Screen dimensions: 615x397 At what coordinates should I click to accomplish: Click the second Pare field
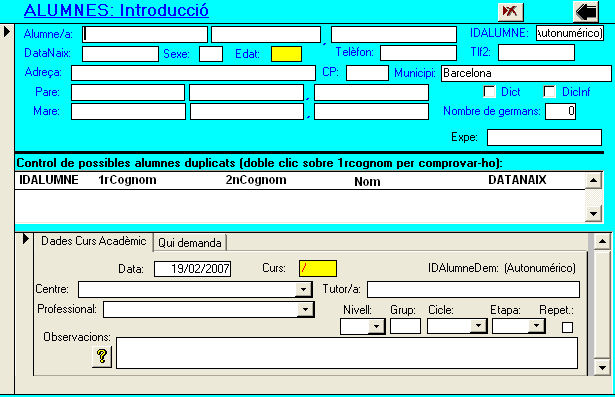[x=246, y=93]
